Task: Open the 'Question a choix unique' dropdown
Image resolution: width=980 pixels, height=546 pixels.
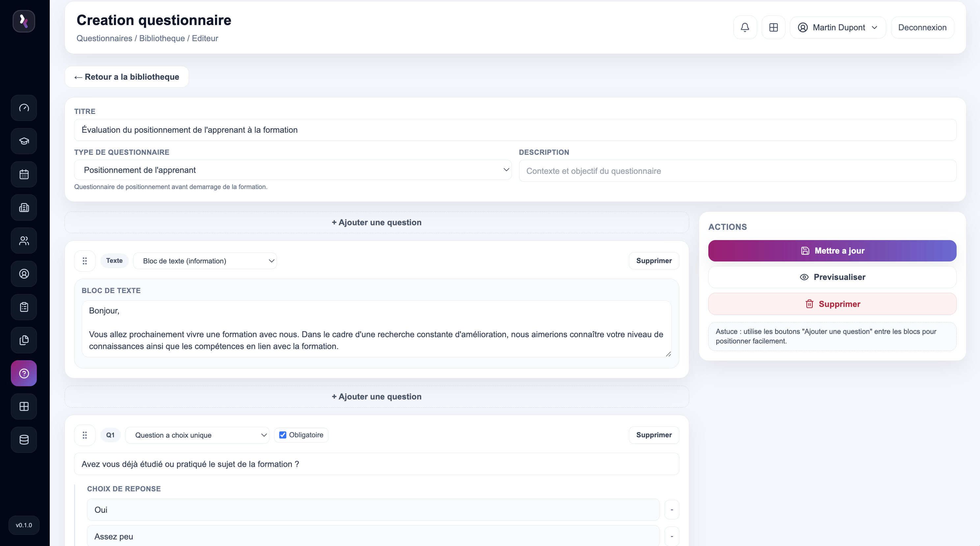Action: (198, 435)
